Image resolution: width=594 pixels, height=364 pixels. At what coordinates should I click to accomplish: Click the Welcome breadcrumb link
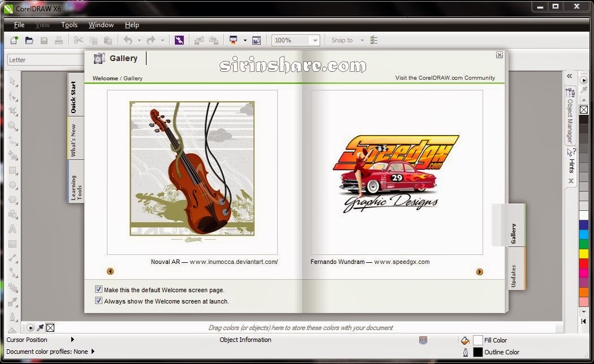pyautogui.click(x=105, y=79)
